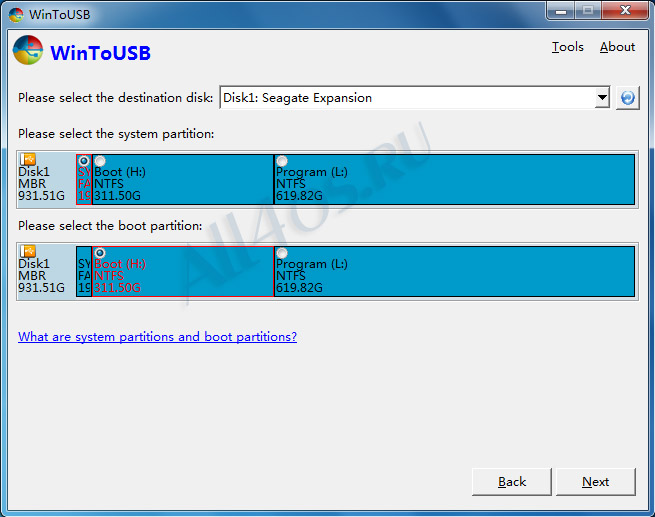Click the Disk1: Seagate Expansion combo box
The image size is (655, 517).
[x=415, y=98]
